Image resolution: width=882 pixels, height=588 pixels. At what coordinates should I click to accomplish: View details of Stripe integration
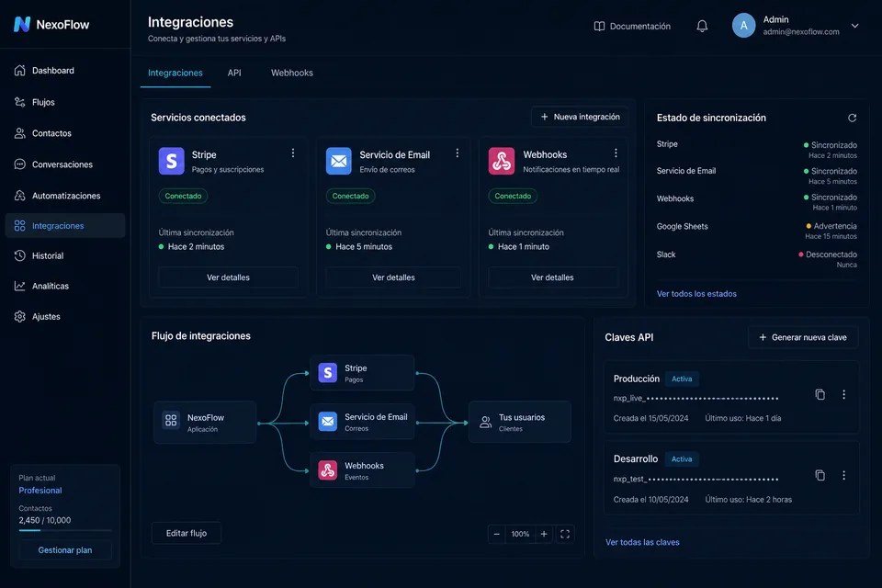[x=229, y=277]
